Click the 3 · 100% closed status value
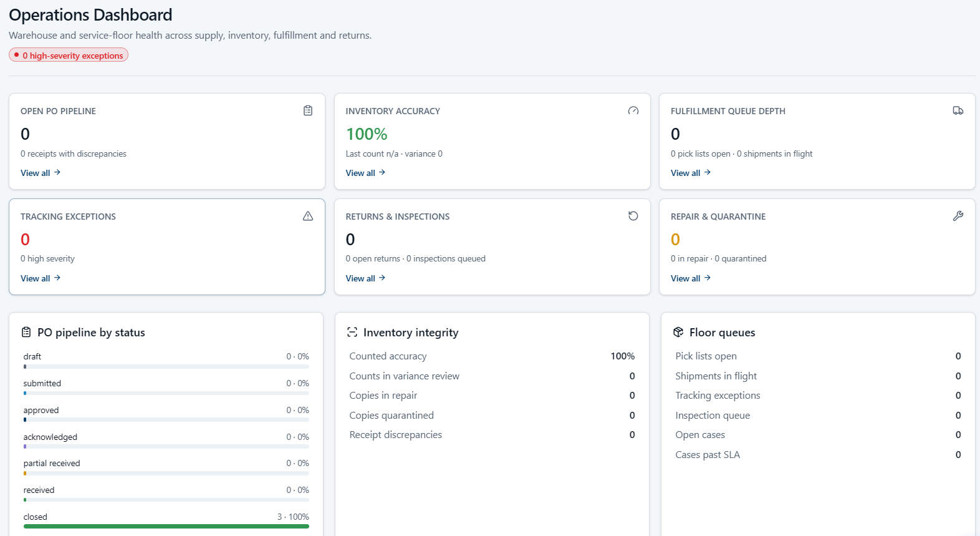This screenshot has width=980, height=536. point(293,517)
